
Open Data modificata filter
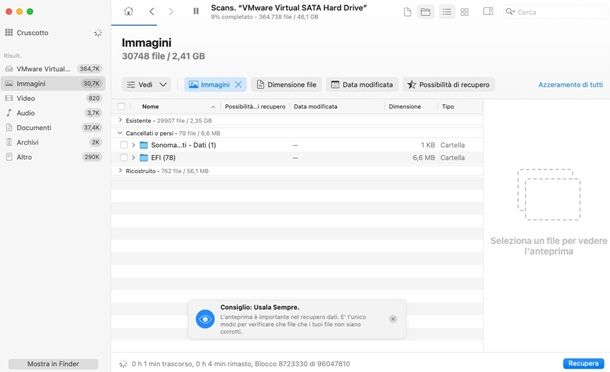pyautogui.click(x=362, y=84)
